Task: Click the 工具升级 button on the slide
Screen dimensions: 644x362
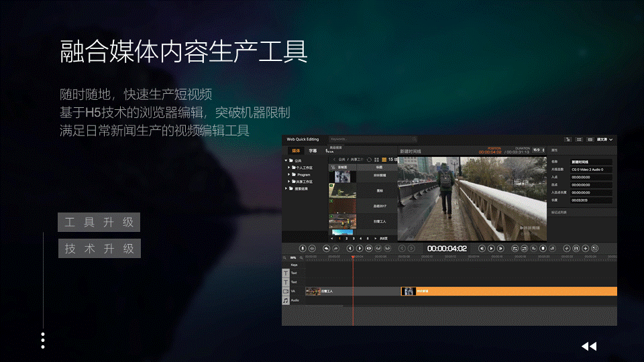Action: (99, 223)
